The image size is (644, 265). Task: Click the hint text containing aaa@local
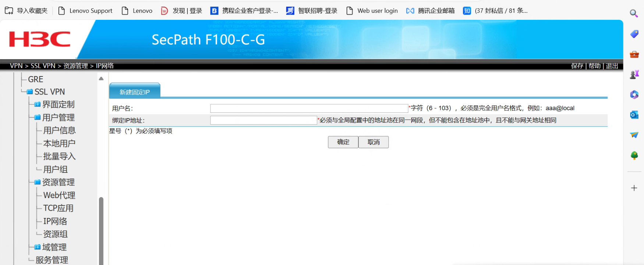[x=492, y=108]
